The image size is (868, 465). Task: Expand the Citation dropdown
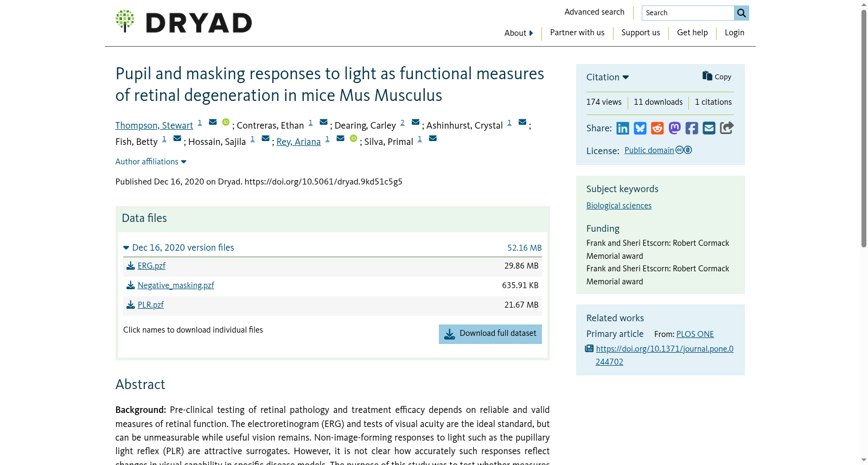point(608,77)
